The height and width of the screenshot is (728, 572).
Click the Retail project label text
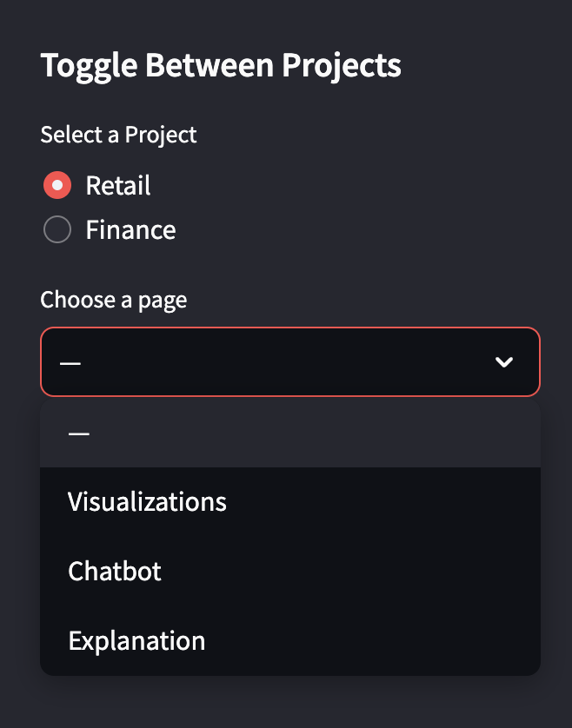click(118, 186)
